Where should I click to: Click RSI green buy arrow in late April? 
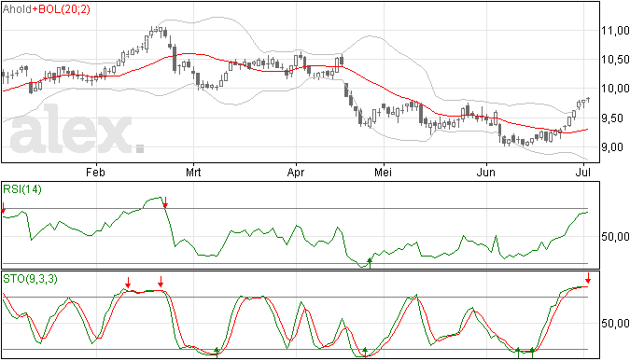coord(370,263)
